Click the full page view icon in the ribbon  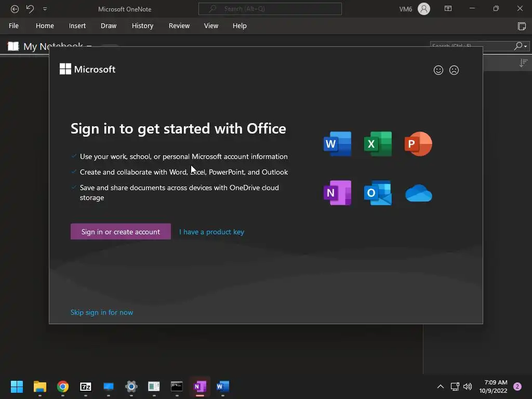click(x=522, y=26)
